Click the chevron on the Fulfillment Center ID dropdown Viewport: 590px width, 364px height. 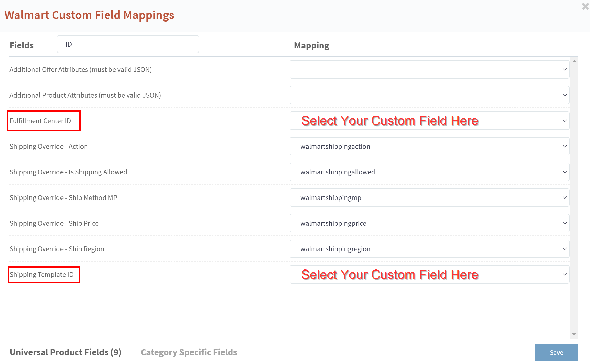[x=565, y=120]
